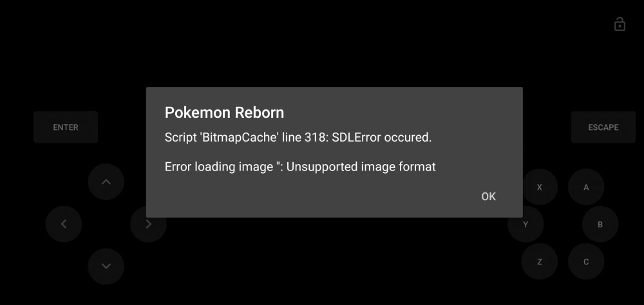This screenshot has height=305, width=644.
Task: Tap the round X gamepad button
Action: pos(539,187)
